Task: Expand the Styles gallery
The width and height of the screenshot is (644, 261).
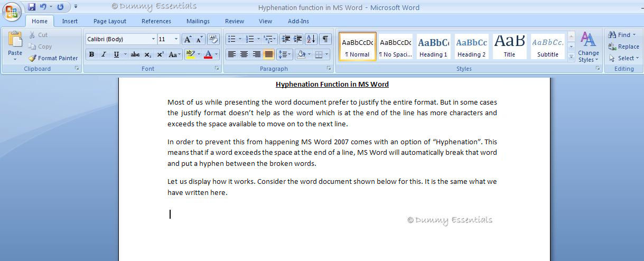Action: [x=571, y=58]
